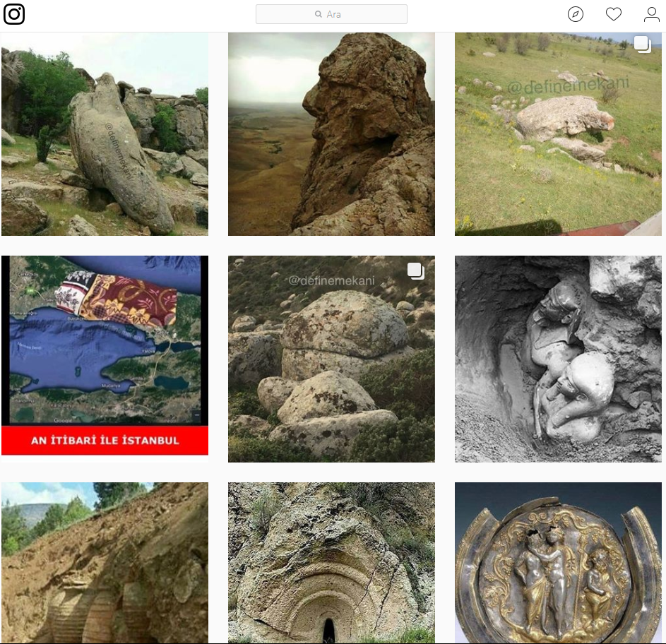The width and height of the screenshot is (666, 644).
Task: Open the black-and-white buried statue post
Action: 558,359
